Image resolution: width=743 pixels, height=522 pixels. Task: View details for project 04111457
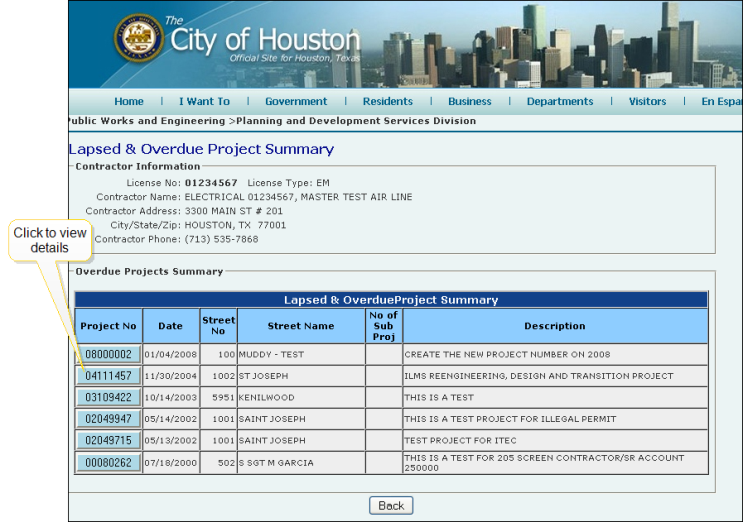109,376
